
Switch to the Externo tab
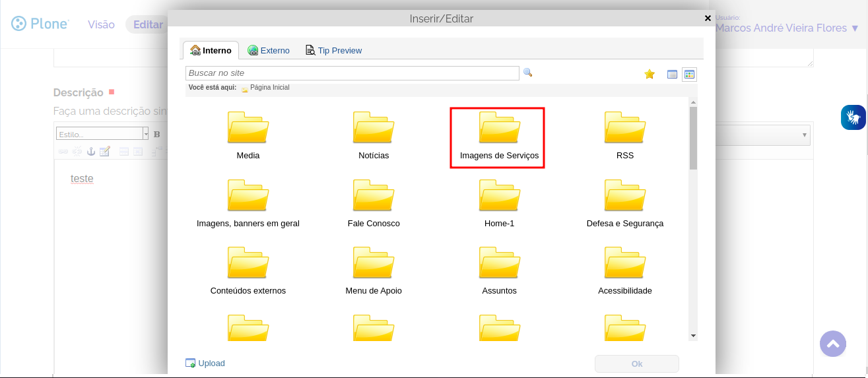[x=269, y=50]
